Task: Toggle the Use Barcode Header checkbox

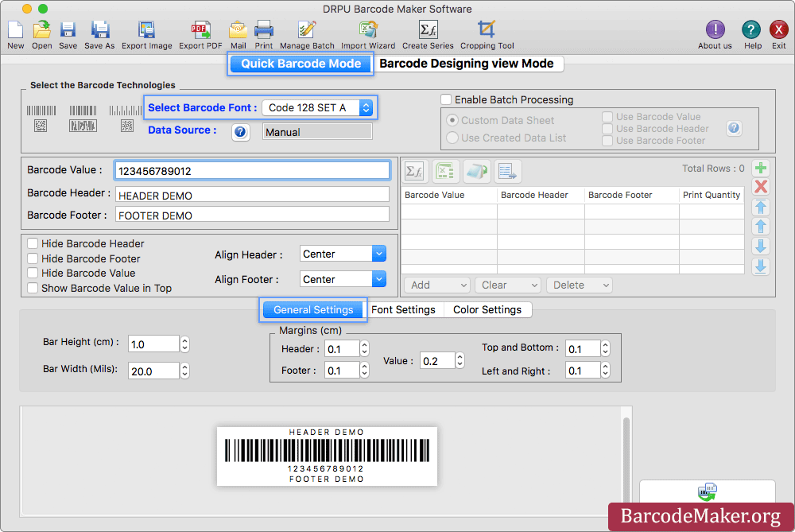Action: pos(607,129)
